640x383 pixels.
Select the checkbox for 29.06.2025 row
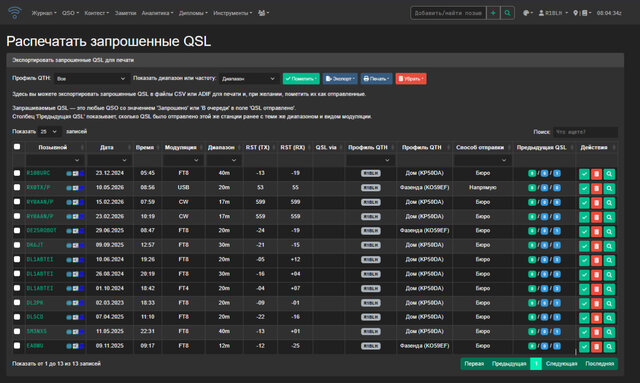17,230
